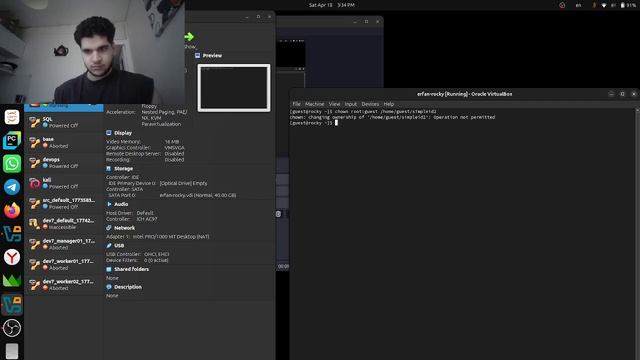Select the src_default_1773583 virtual machine

pyautogui.click(x=64, y=203)
